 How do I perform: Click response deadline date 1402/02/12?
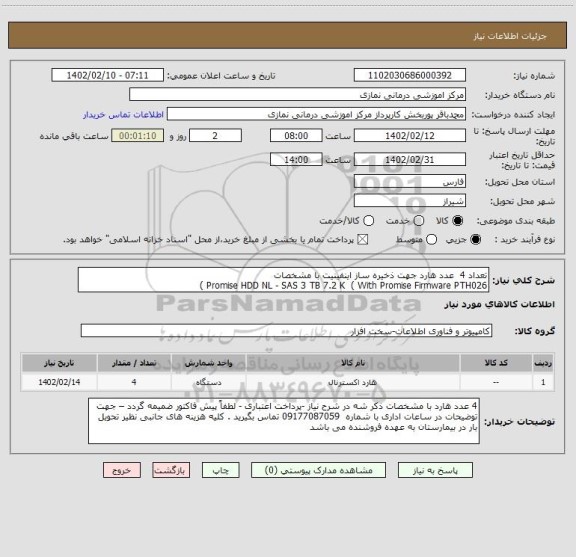point(410,136)
